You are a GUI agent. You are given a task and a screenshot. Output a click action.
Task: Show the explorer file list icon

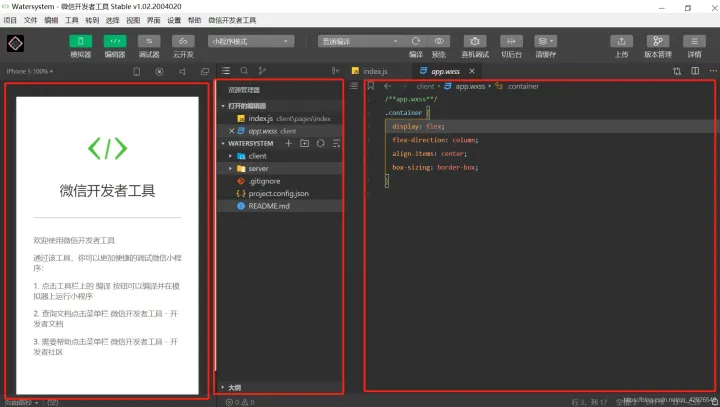coord(226,71)
